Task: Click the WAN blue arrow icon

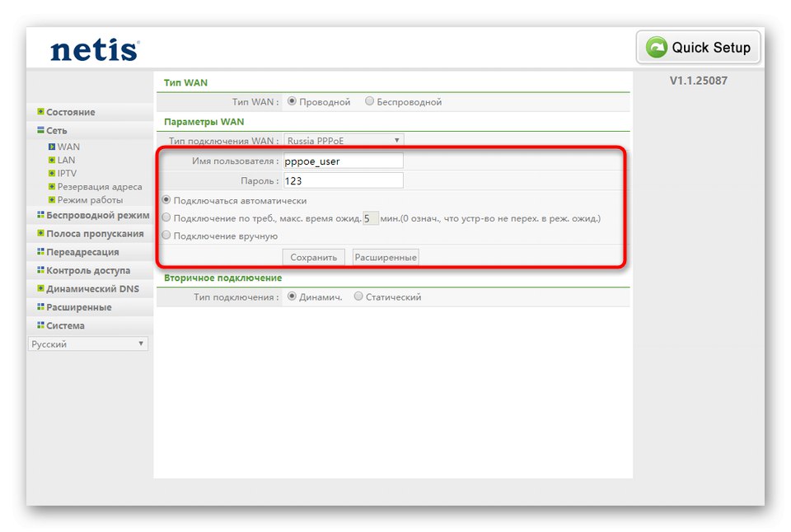Action: [51, 147]
